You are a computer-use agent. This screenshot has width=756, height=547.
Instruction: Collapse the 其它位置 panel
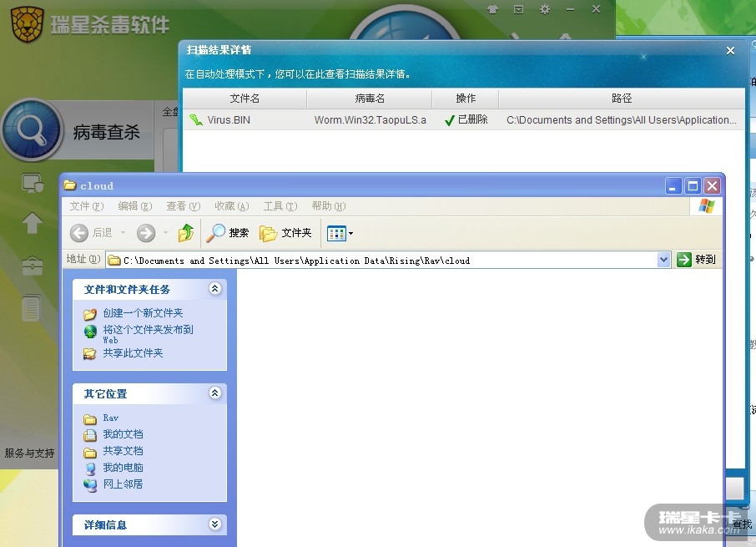[215, 393]
